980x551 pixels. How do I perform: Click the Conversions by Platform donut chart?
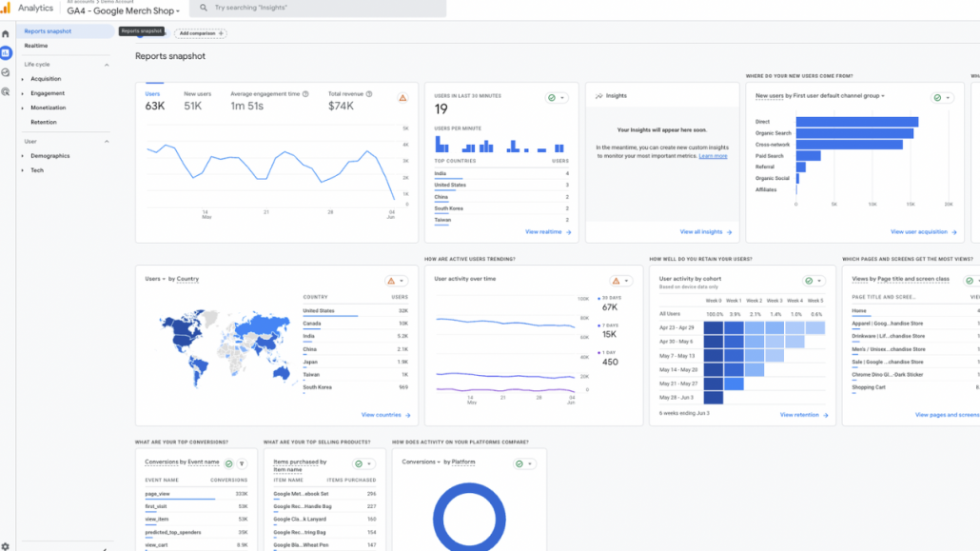point(469,517)
